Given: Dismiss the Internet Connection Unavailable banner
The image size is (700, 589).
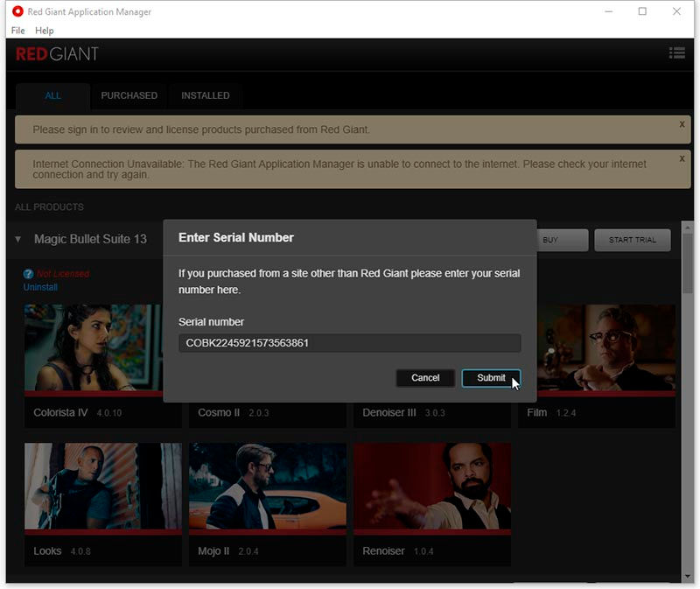Looking at the screenshot, I should coord(682,158).
